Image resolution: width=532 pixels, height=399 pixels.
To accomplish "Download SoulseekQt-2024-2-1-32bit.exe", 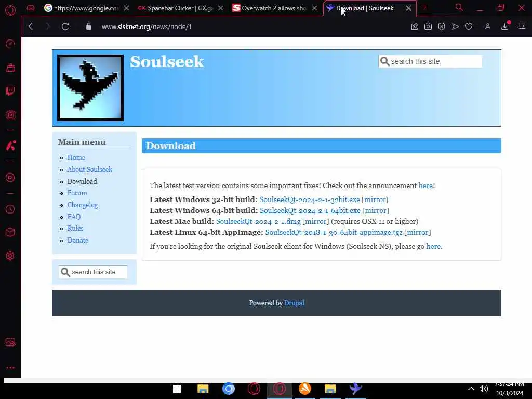I will click(x=310, y=199).
